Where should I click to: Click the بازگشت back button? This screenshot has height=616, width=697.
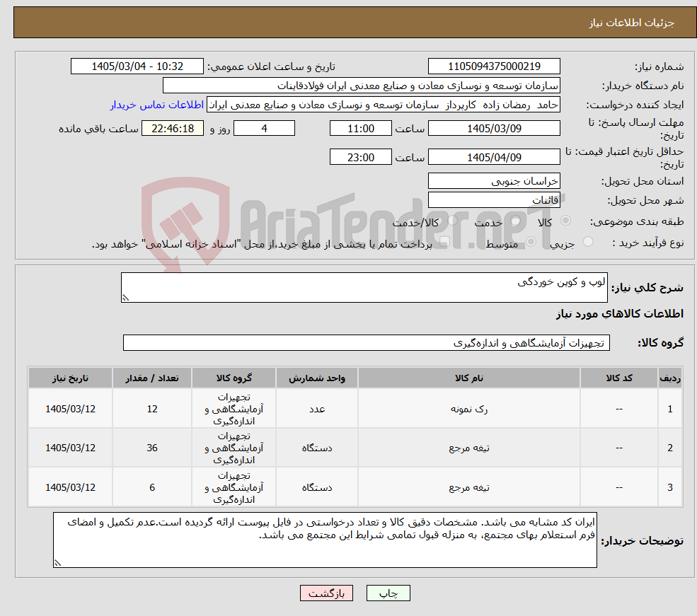(x=326, y=593)
